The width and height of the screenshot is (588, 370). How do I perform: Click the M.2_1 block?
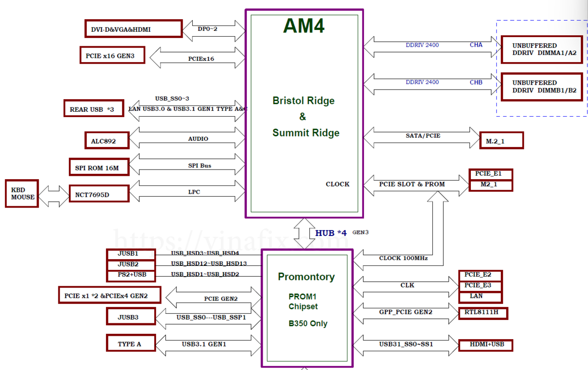[x=501, y=140]
